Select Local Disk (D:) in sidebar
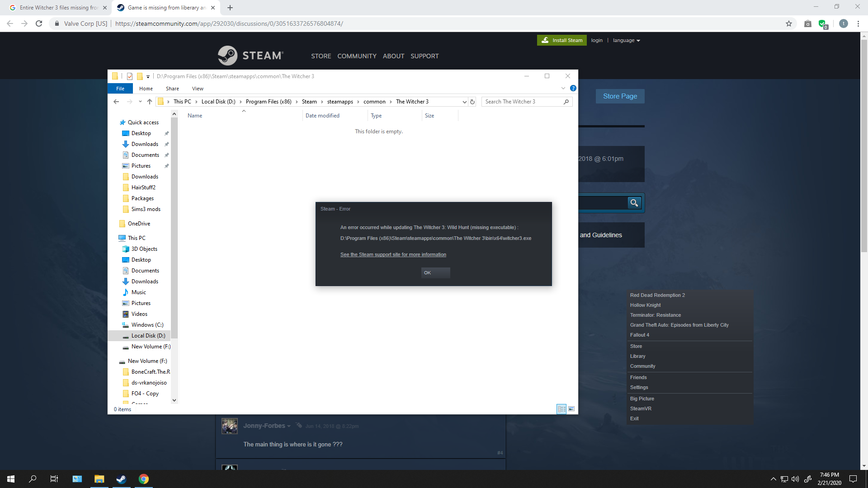 [148, 336]
